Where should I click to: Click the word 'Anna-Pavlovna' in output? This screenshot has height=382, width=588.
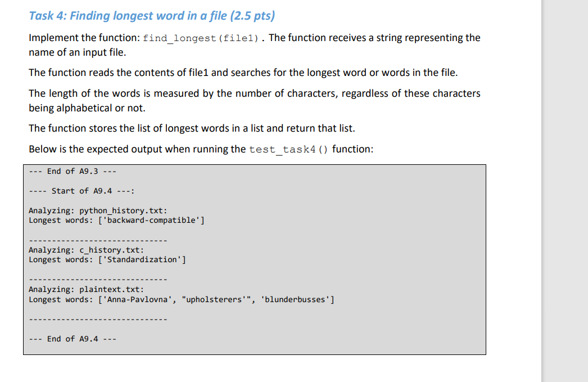tap(138, 299)
